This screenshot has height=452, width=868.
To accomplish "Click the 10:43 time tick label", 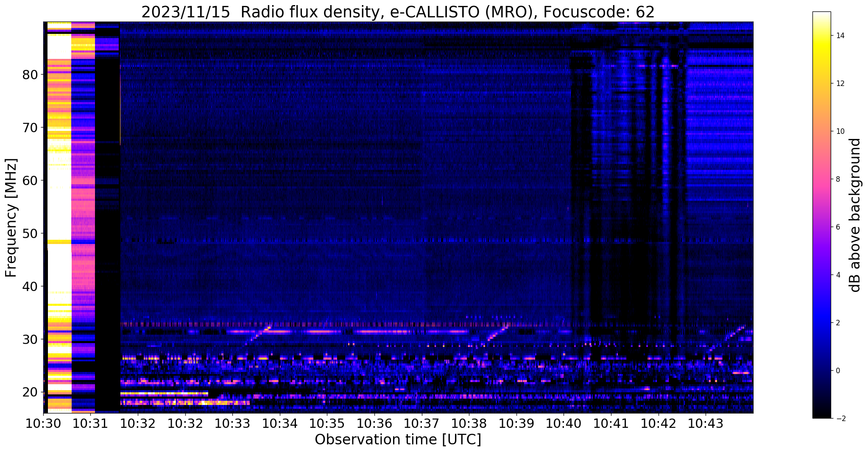I will click(706, 424).
